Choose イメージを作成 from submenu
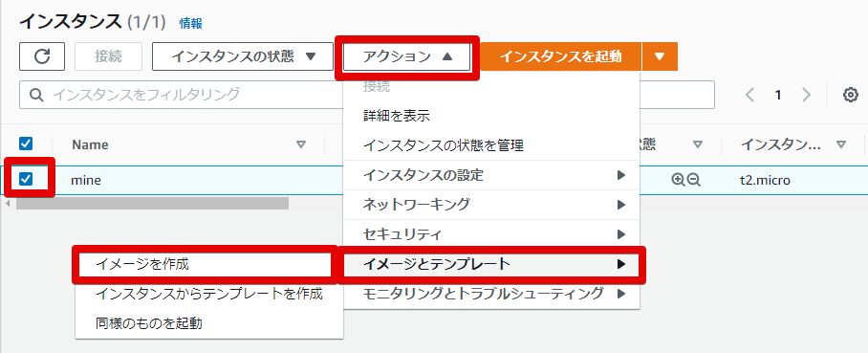 coord(205,264)
